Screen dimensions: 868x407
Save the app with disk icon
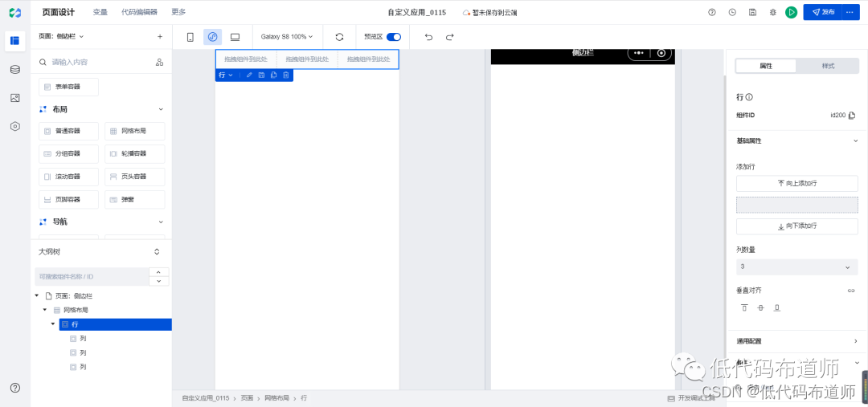click(x=752, y=12)
